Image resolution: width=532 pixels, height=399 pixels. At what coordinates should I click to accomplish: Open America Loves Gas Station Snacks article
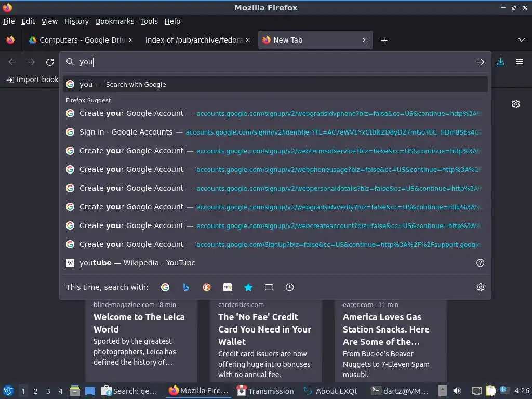click(391, 340)
